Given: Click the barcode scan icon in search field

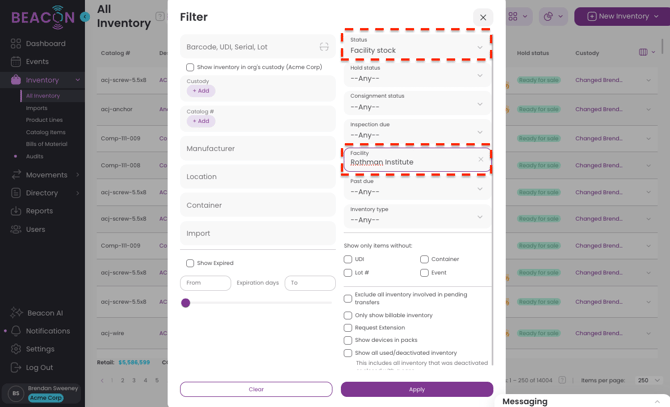Looking at the screenshot, I should point(324,47).
